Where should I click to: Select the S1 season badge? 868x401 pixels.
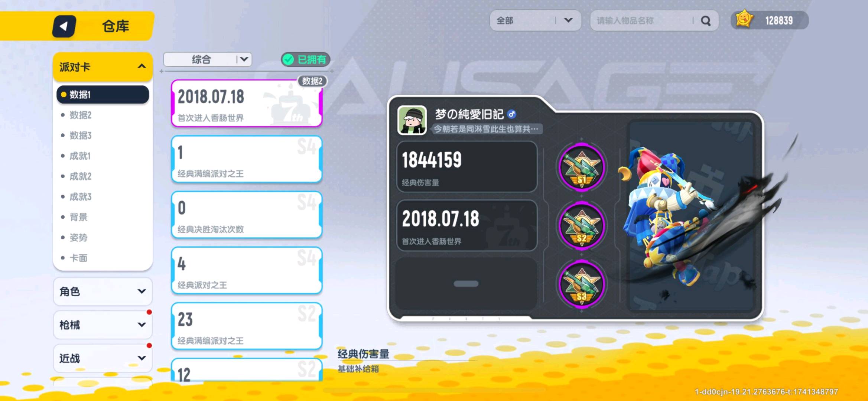582,167
